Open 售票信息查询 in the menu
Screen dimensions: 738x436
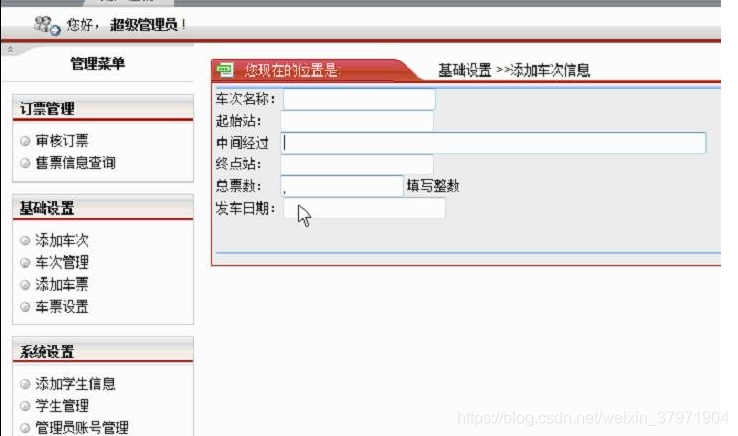(75, 162)
